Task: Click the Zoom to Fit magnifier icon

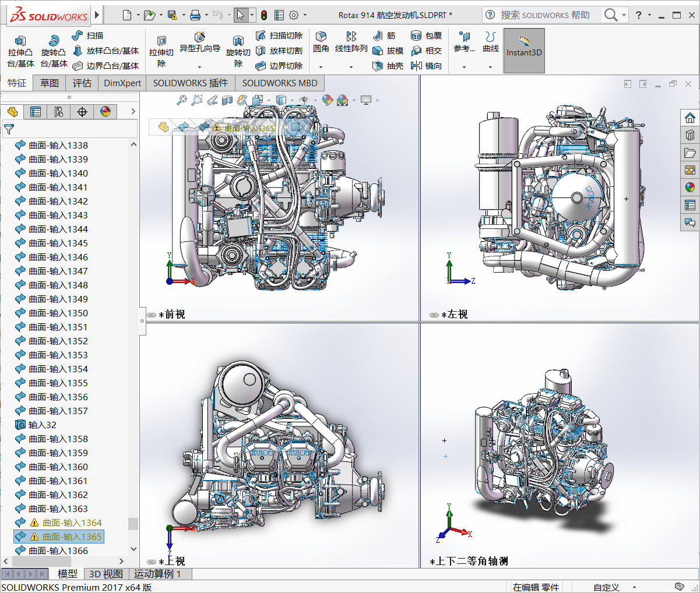Action: pos(182,100)
